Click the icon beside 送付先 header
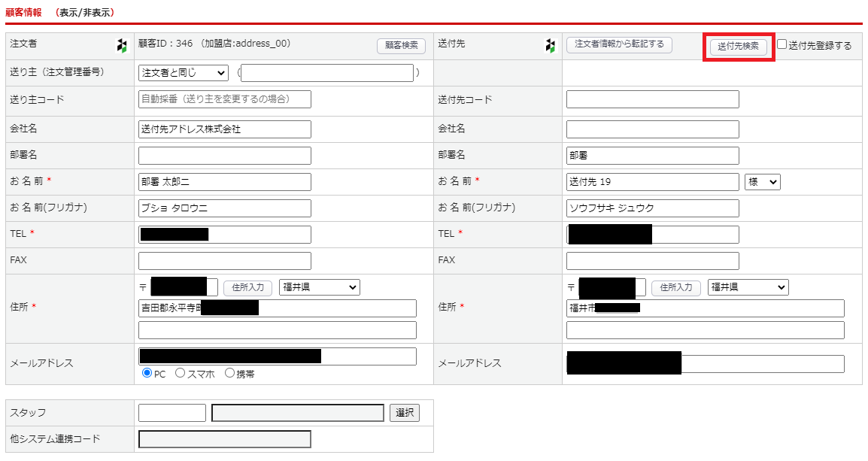The width and height of the screenshot is (868, 461). 550,46
